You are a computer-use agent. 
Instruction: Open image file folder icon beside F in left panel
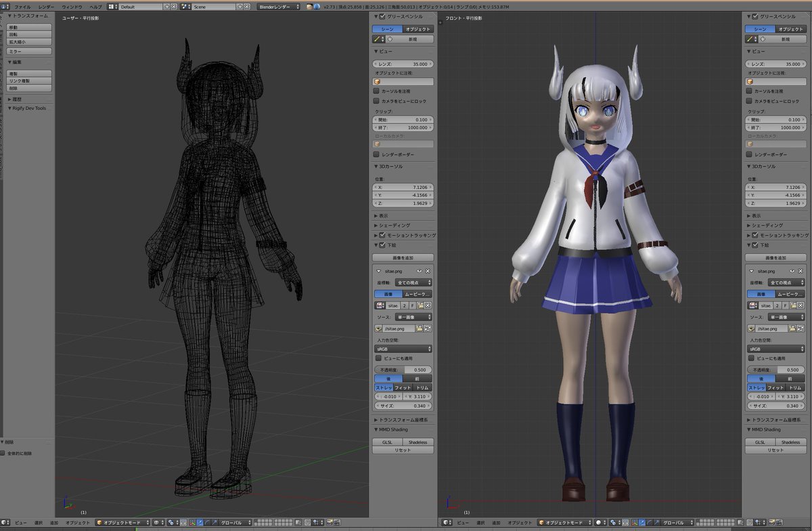420,305
